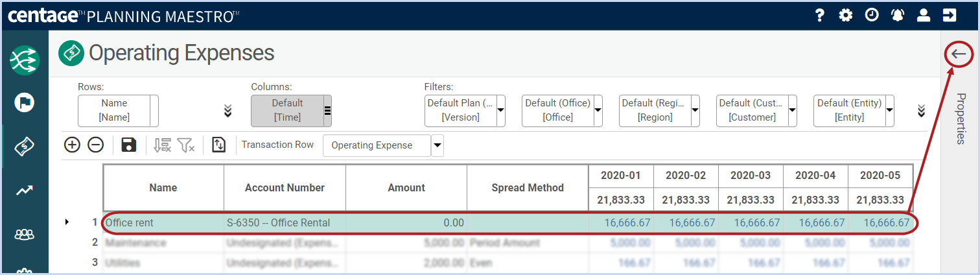Open the notifications bell icon

pyautogui.click(x=898, y=15)
